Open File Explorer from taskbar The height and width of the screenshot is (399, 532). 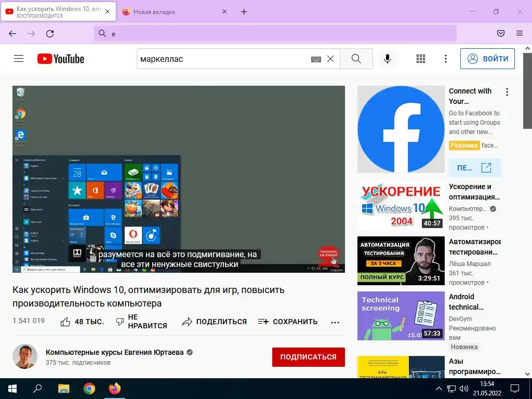(x=63, y=389)
